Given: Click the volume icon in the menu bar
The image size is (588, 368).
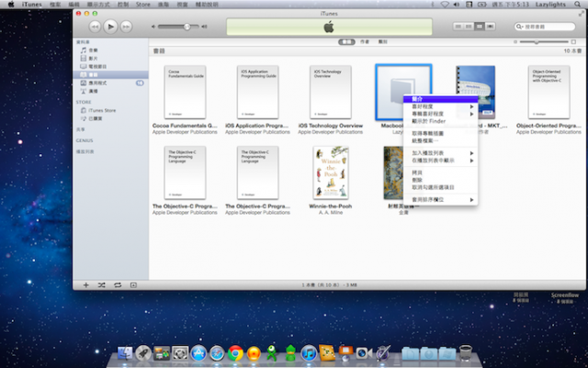Looking at the screenshot, I should [x=457, y=5].
